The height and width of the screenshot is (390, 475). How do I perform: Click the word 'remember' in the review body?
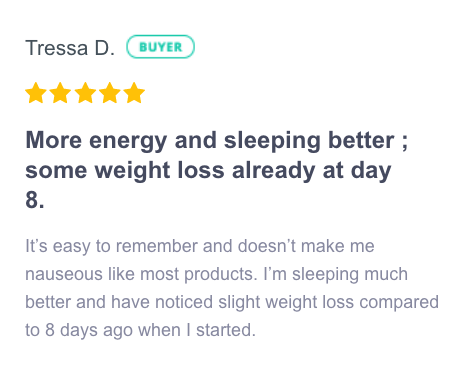click(157, 246)
